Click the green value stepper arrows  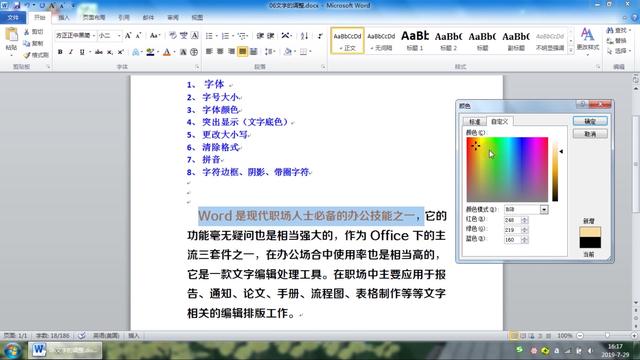tap(524, 230)
